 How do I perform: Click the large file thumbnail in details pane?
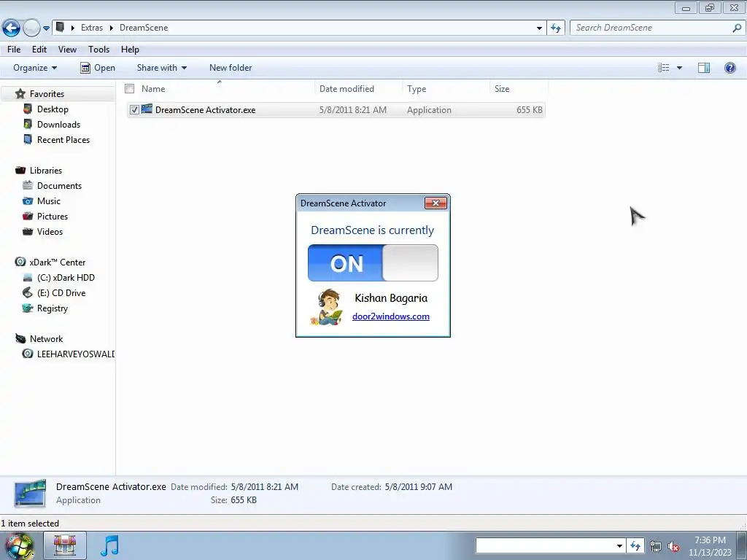click(x=30, y=494)
